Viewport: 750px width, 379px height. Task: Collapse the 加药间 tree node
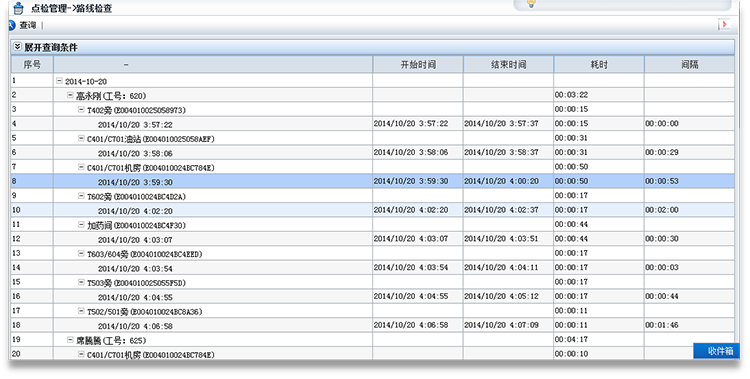(x=81, y=224)
